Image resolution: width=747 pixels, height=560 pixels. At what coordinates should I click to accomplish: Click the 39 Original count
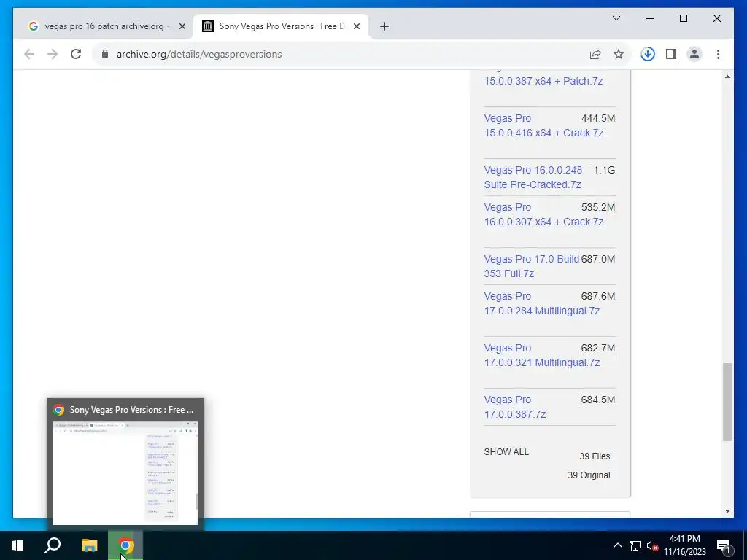click(x=589, y=475)
